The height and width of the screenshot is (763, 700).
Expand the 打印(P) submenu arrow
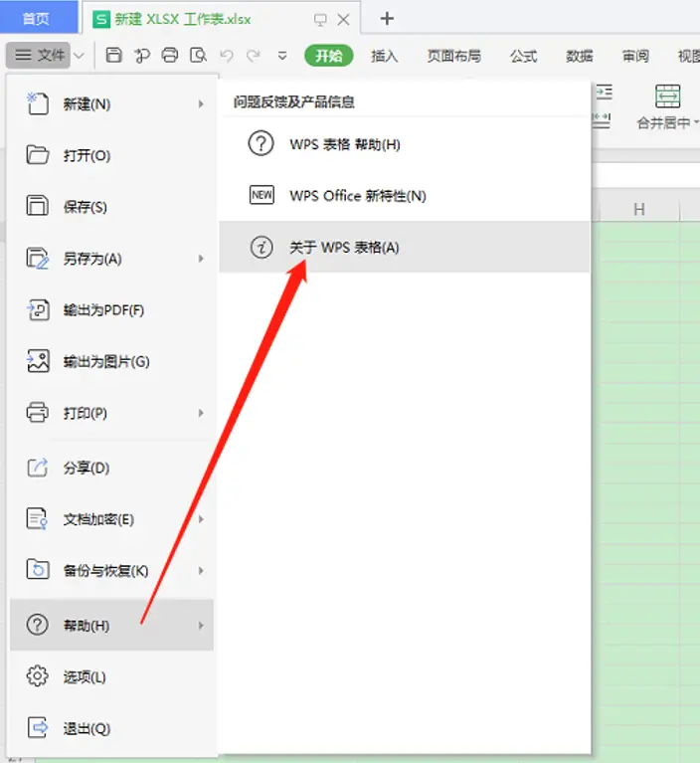(201, 413)
